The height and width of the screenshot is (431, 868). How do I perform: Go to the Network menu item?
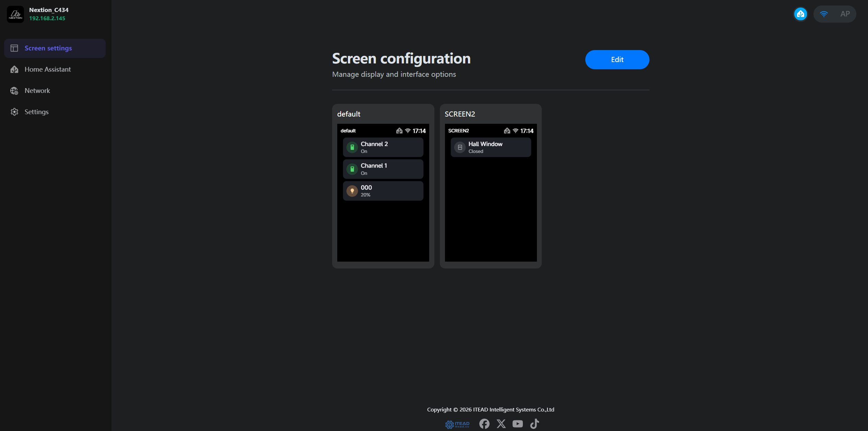[55, 91]
